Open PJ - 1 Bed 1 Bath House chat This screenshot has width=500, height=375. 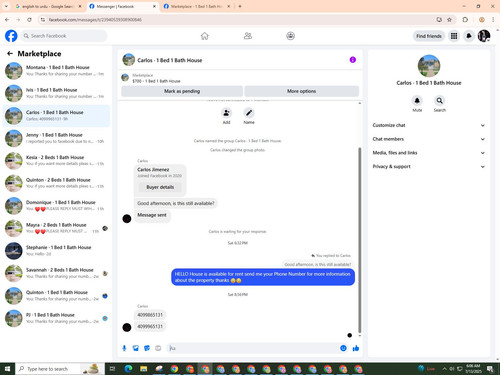pos(56,318)
